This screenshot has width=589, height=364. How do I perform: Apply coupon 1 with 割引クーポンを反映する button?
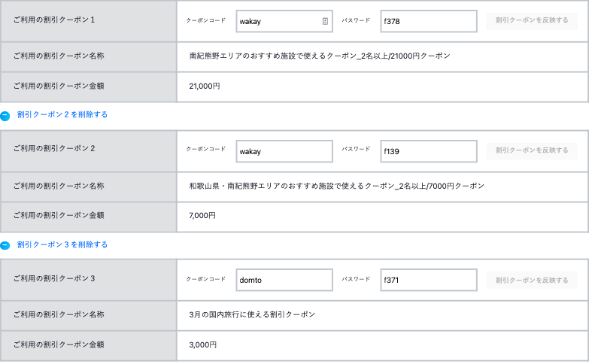tap(532, 20)
